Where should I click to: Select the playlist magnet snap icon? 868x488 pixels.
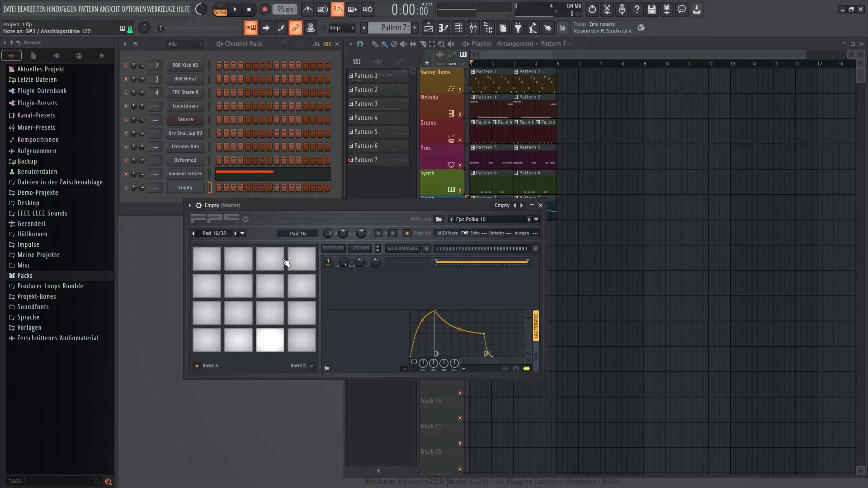pyautogui.click(x=360, y=44)
